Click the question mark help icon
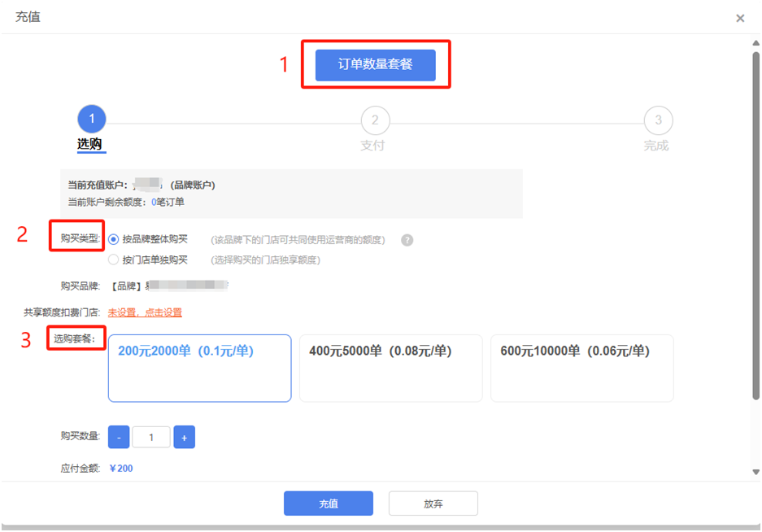762x532 pixels. point(407,240)
